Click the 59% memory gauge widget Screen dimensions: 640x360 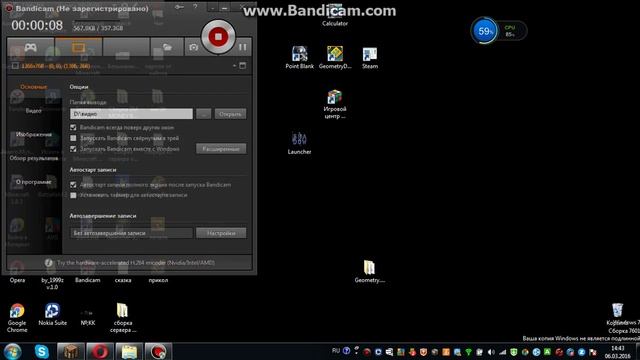pyautogui.click(x=484, y=31)
